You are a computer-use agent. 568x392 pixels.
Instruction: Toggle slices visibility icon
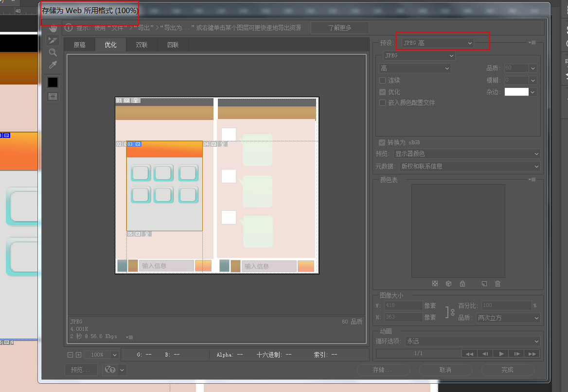point(53,97)
